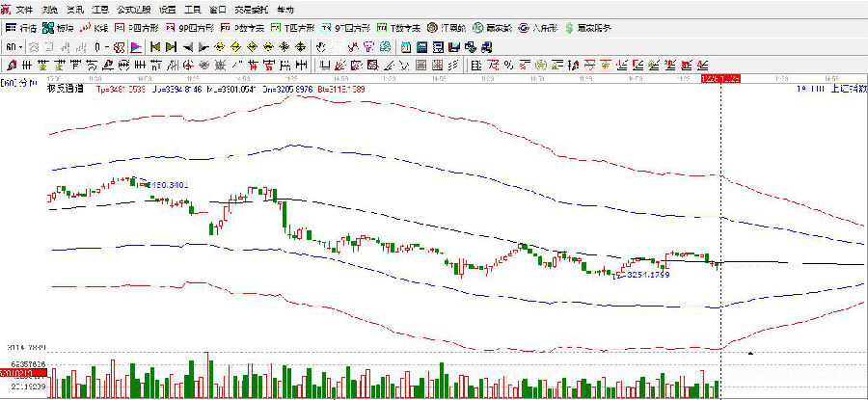This screenshot has height=400, width=868.
Task: Click the 行情 market quotes toolbar button
Action: point(22,27)
